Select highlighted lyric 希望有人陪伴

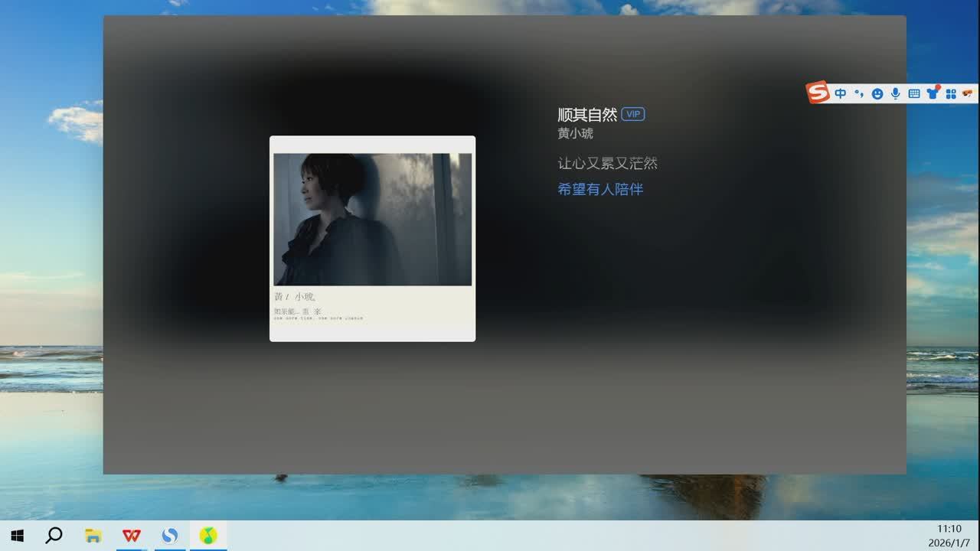(600, 189)
